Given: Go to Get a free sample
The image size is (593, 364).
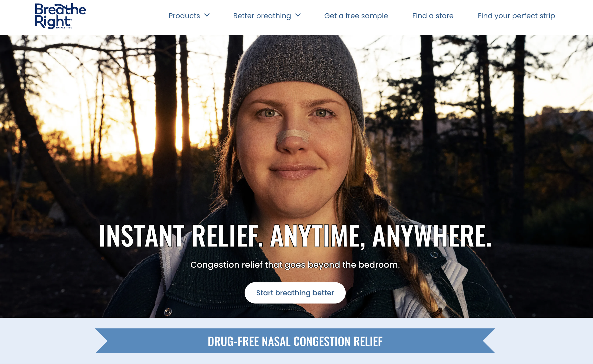Looking at the screenshot, I should (356, 16).
